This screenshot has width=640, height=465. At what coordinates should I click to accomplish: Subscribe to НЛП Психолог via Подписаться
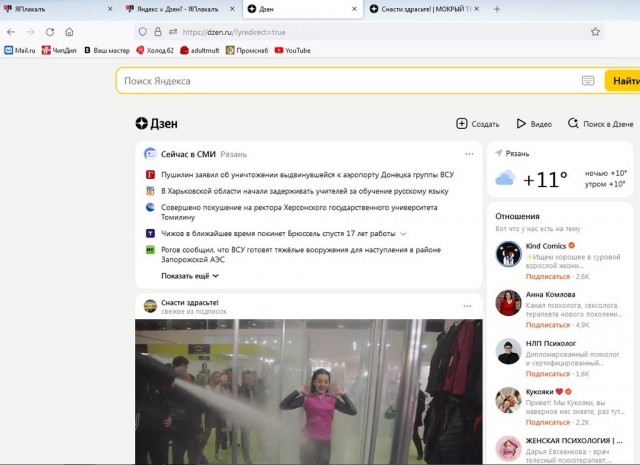coord(547,374)
